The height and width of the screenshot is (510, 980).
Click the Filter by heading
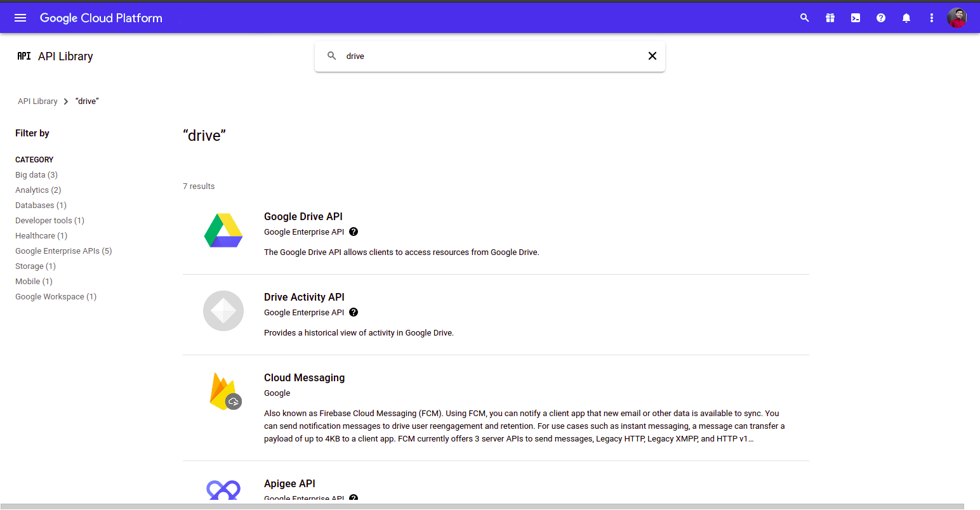(x=32, y=133)
